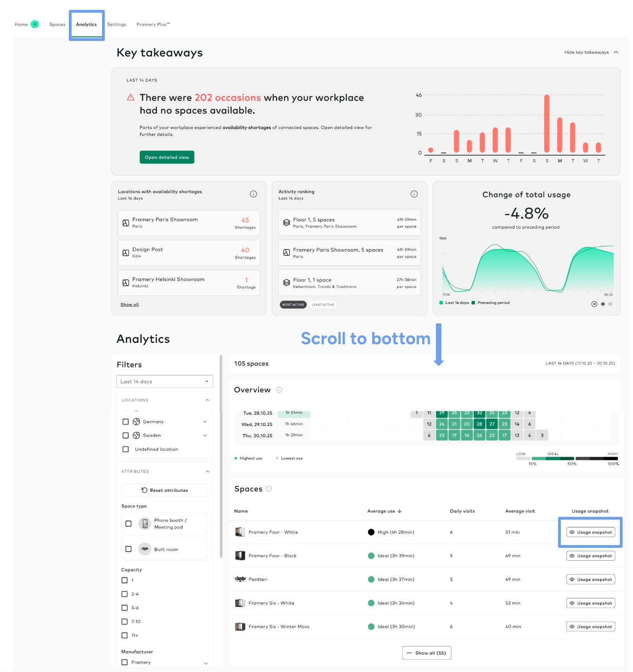Click the info icon on Activity ranking card

414,194
